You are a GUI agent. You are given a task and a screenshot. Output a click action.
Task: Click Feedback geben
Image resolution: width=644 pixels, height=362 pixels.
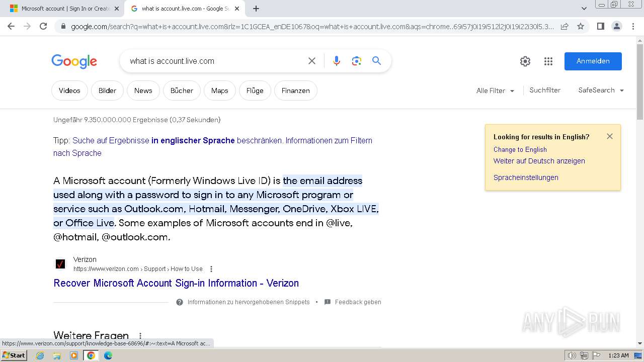click(x=353, y=302)
